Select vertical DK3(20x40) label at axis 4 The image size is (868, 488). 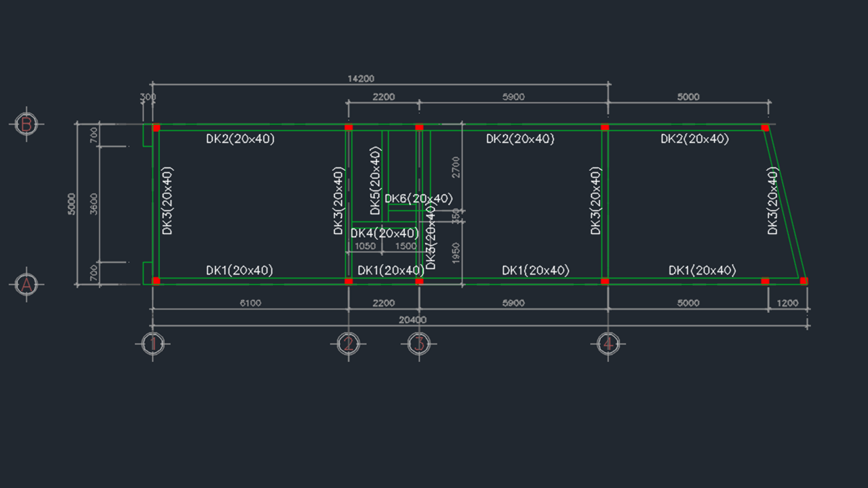click(596, 201)
